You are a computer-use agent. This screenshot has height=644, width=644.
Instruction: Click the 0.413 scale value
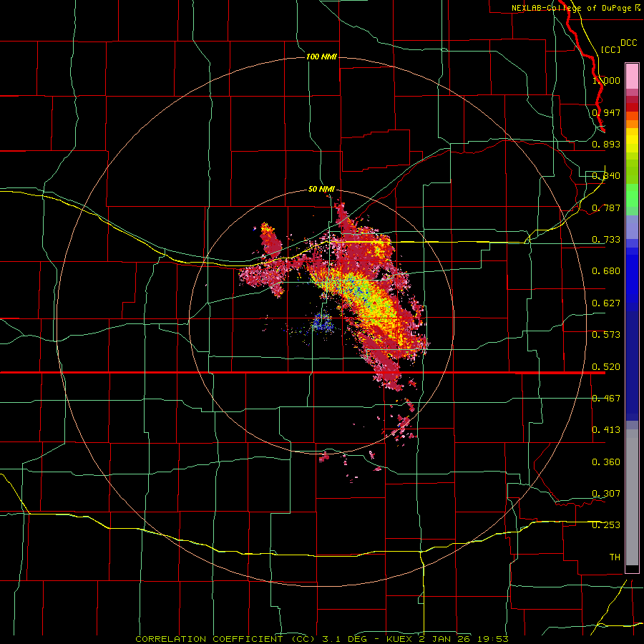(x=606, y=430)
